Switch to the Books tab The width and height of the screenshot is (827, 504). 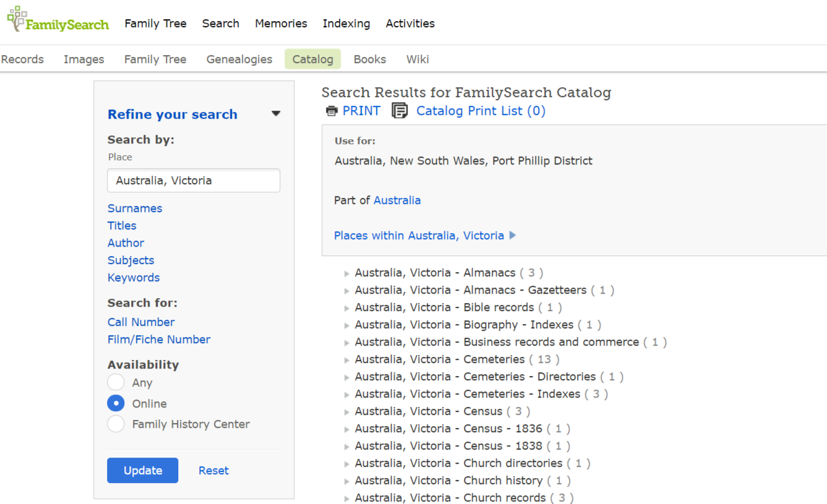tap(369, 59)
